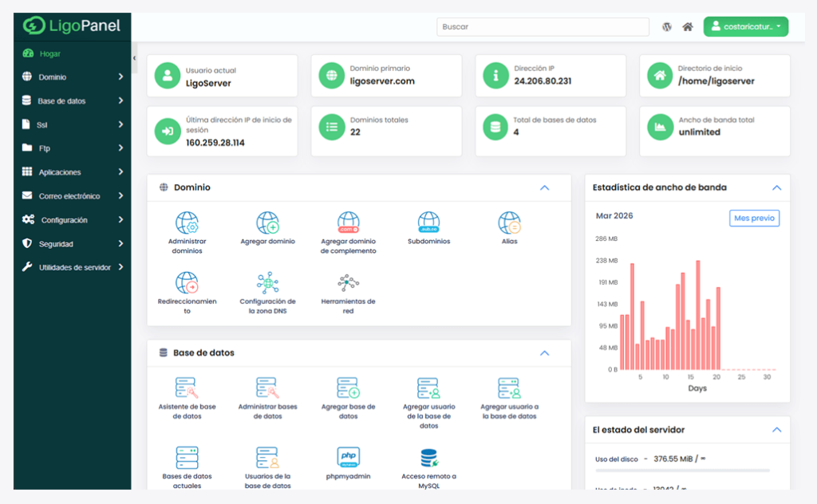Launch the phpmyadmin icon

pos(348,458)
